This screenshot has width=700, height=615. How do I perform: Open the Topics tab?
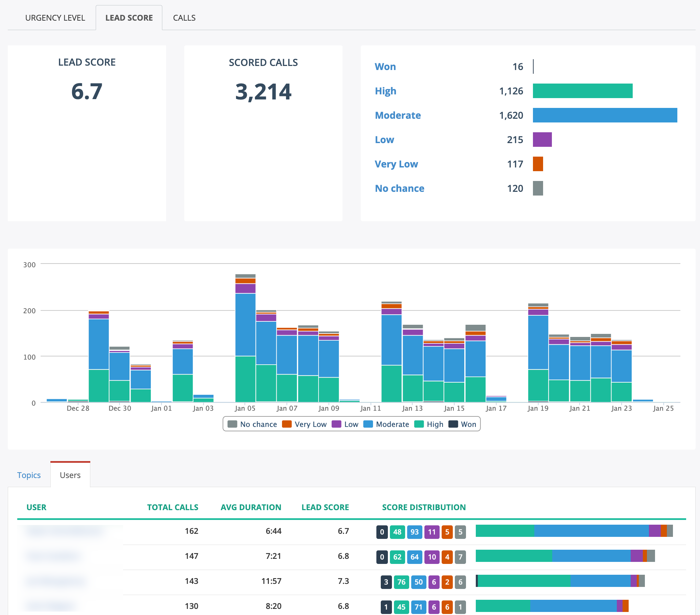pyautogui.click(x=29, y=475)
